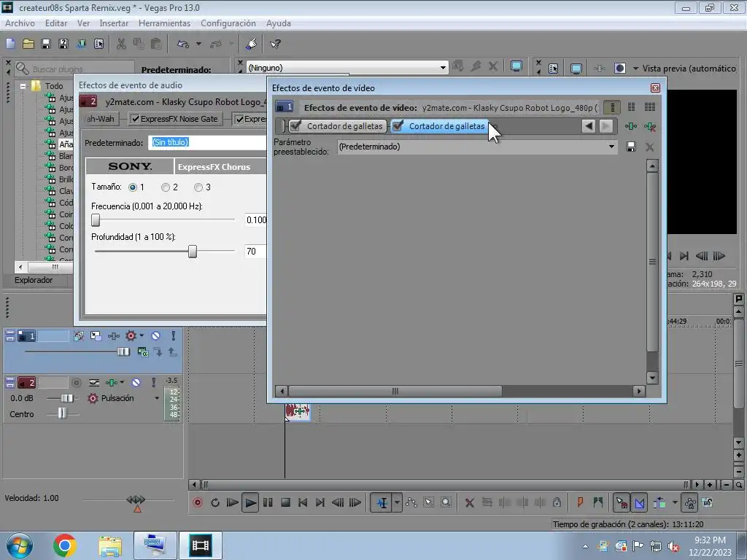
Task: Click the Undo arrow icon
Action: tap(183, 44)
